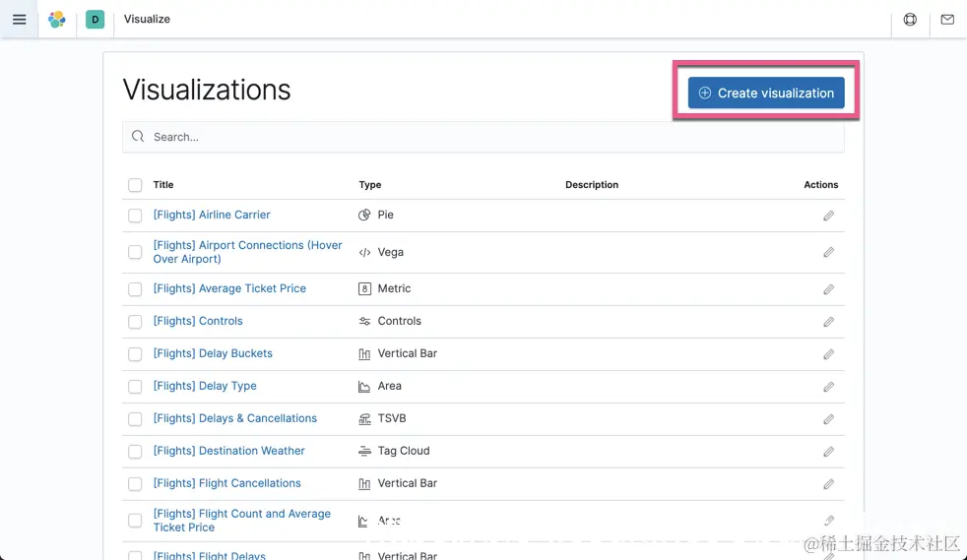This screenshot has width=967, height=560.
Task: Click the Controls type icon
Action: 364,322
